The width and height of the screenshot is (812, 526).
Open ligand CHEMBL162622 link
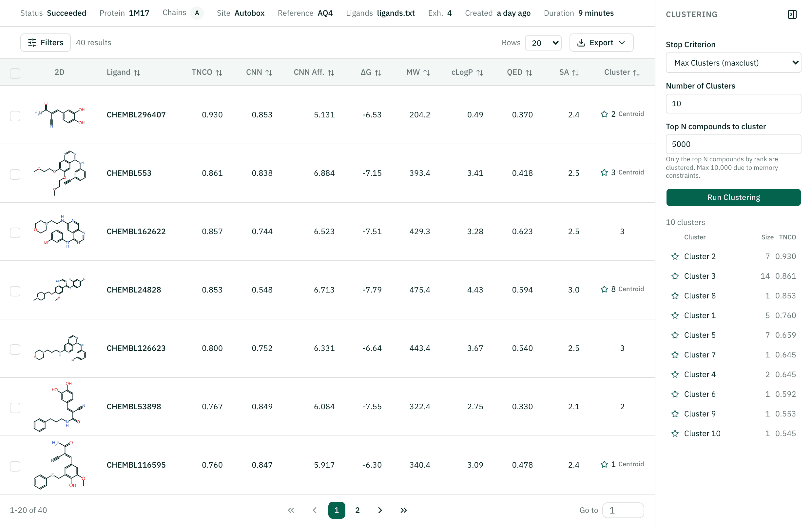coord(136,232)
